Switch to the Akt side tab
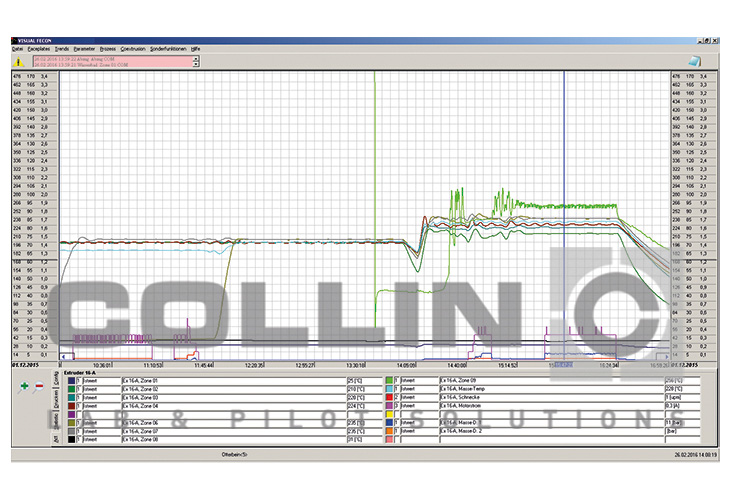Viewport: 730px width, 500px height. (56, 439)
